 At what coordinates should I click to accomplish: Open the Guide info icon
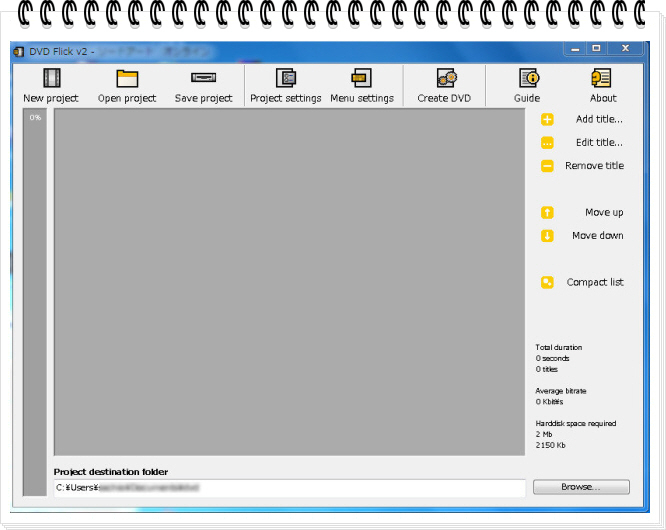[x=529, y=78]
